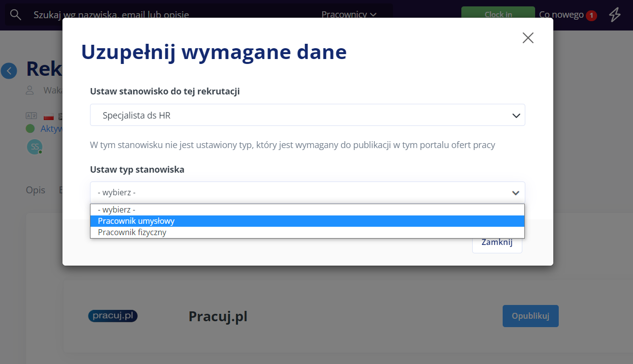The image size is (633, 364).
Task: Click the green Aktywna status dot
Action: click(x=30, y=128)
